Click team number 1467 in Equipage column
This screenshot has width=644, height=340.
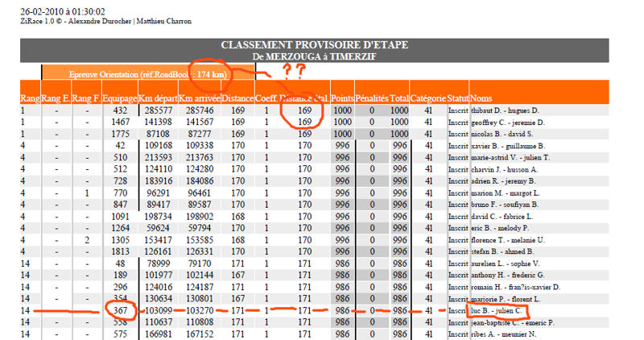click(121, 122)
